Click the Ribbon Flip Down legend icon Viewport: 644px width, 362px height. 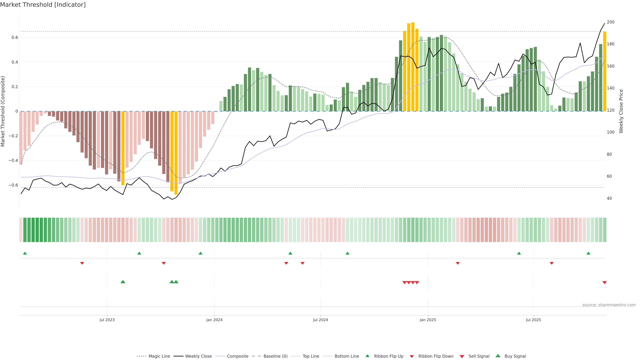pyautogui.click(x=412, y=356)
